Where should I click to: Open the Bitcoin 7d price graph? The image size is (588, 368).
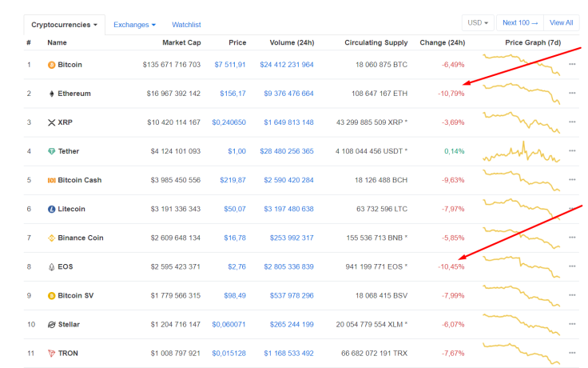[521, 65]
